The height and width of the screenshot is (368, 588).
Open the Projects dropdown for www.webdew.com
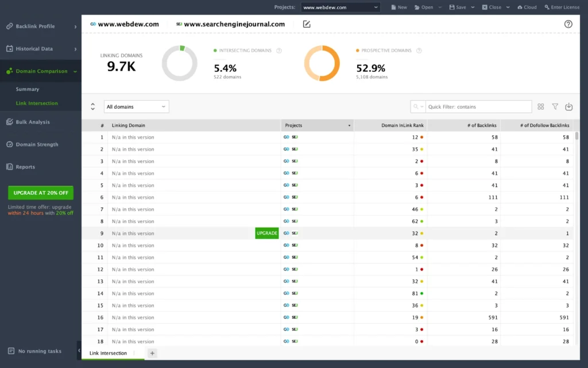point(341,7)
